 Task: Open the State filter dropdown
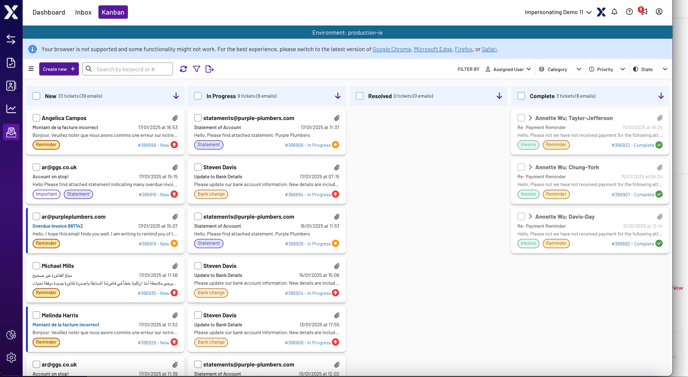[x=650, y=69]
